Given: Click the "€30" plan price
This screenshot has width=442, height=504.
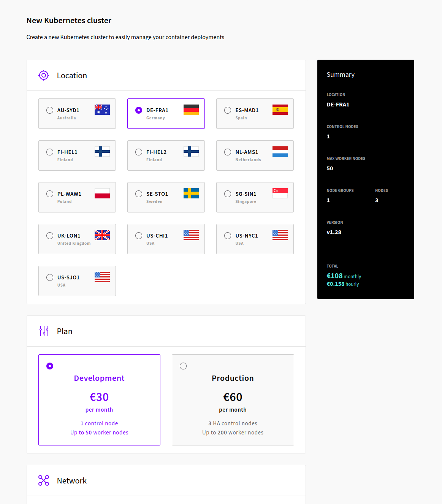Looking at the screenshot, I should [99, 397].
